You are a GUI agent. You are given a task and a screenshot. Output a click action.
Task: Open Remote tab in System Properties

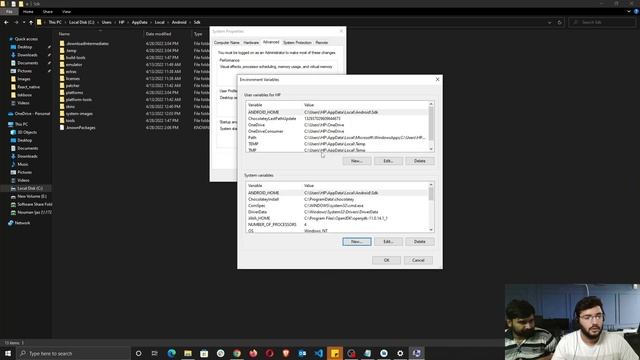322,42
